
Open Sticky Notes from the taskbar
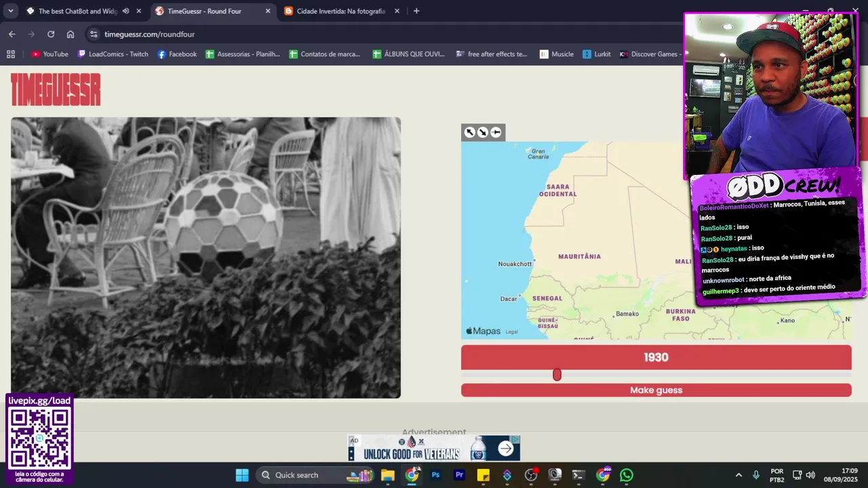483,475
